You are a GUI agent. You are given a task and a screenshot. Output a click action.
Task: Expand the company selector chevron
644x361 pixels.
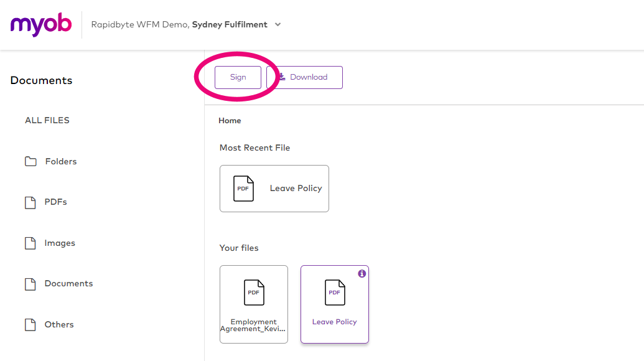278,25
